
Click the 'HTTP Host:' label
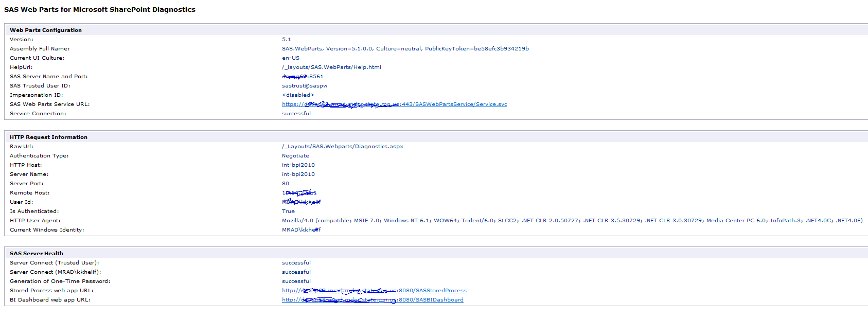[26, 165]
